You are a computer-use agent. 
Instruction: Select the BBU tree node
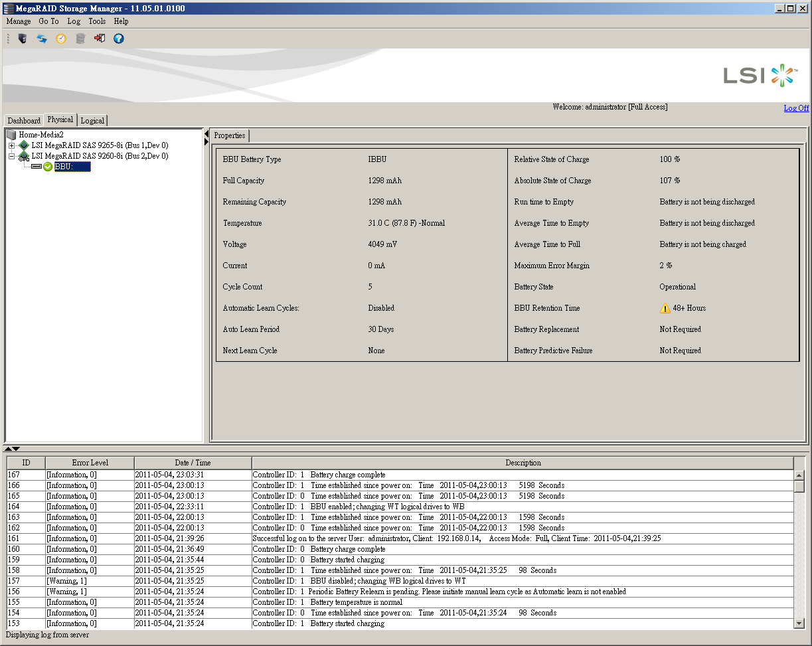pos(72,167)
